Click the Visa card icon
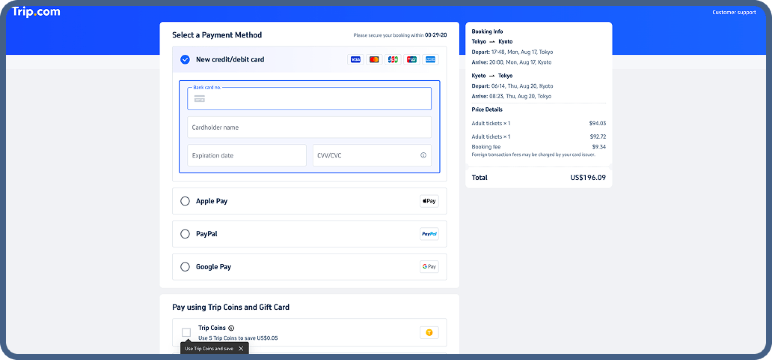 click(355, 60)
